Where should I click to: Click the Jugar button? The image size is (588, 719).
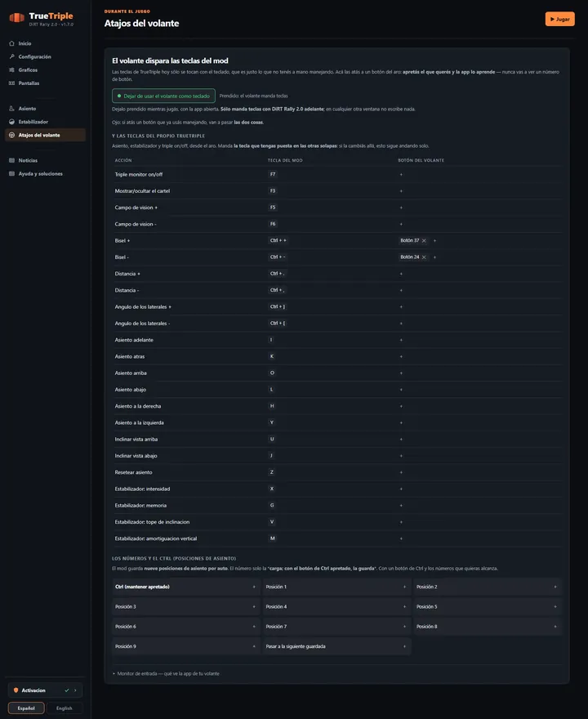(559, 20)
